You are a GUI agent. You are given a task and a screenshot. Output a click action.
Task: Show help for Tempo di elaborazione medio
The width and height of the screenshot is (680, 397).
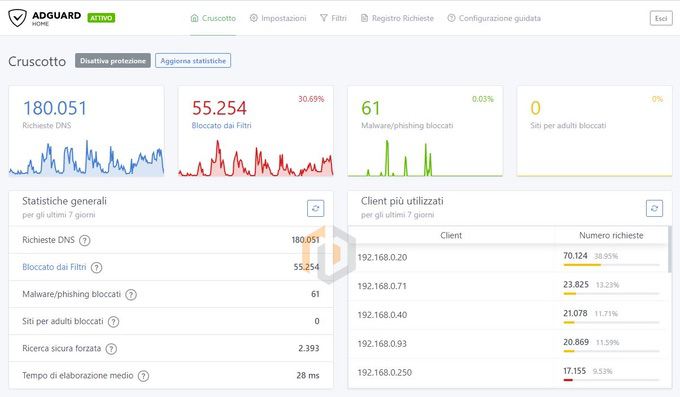click(143, 376)
